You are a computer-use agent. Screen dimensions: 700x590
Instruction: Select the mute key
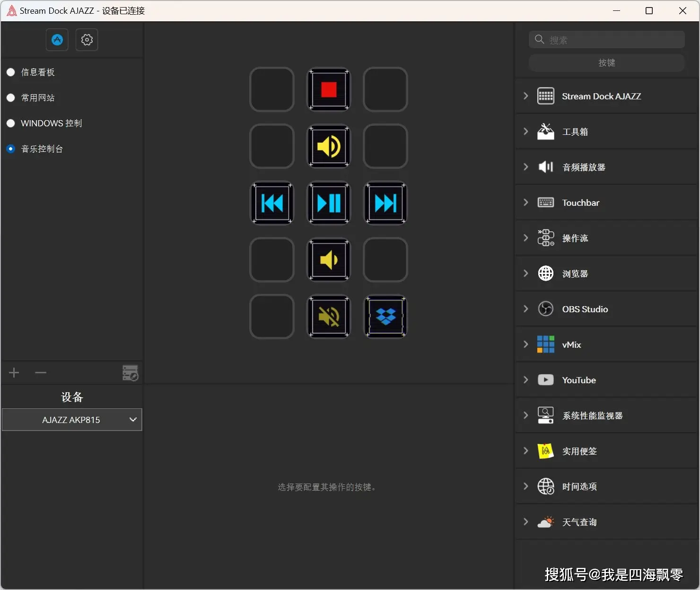coord(329,317)
